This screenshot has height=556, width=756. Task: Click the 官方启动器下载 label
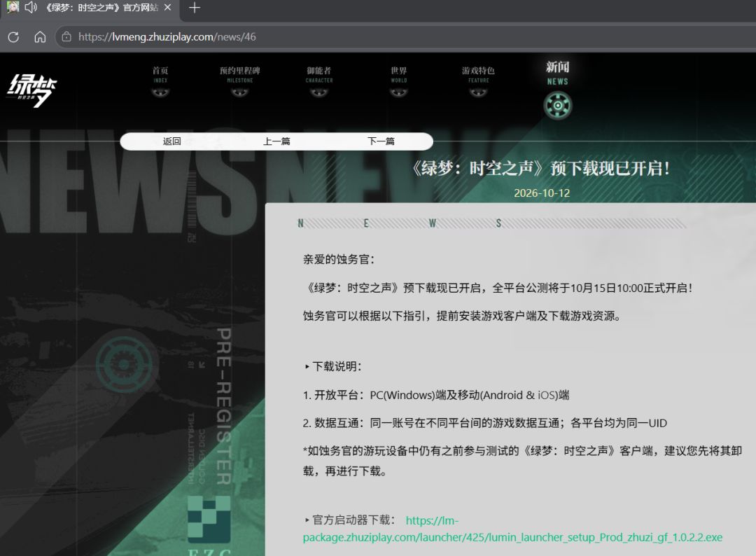pos(350,520)
